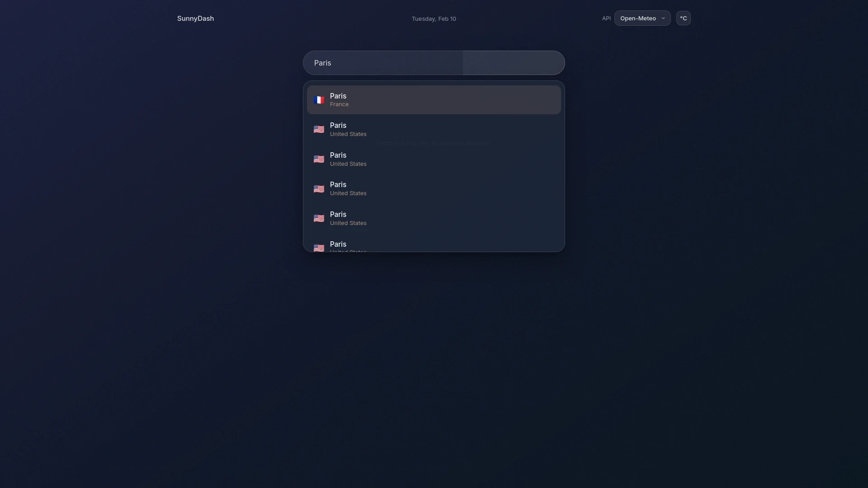Click the lighter right section of search bar
This screenshot has width=868, height=488.
click(x=513, y=63)
